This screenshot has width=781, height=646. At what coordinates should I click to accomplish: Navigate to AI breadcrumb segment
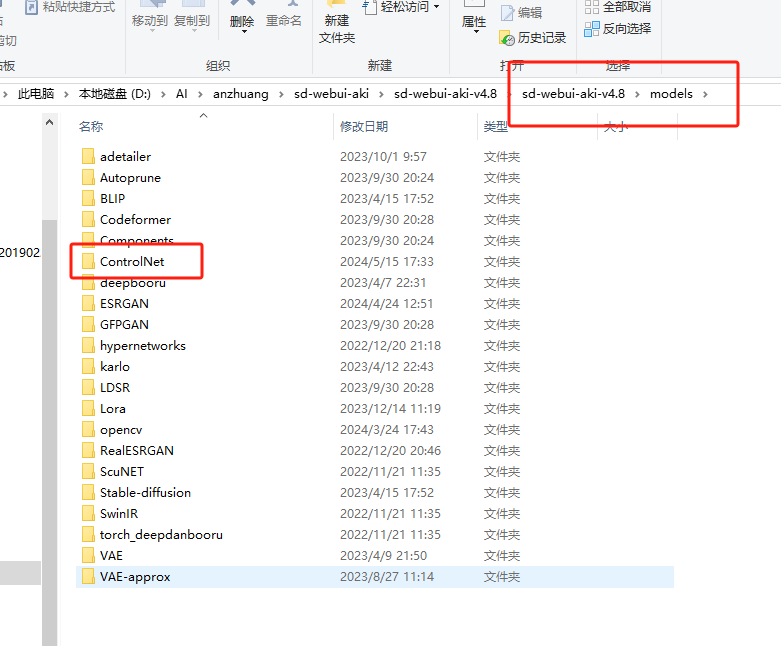(181, 94)
